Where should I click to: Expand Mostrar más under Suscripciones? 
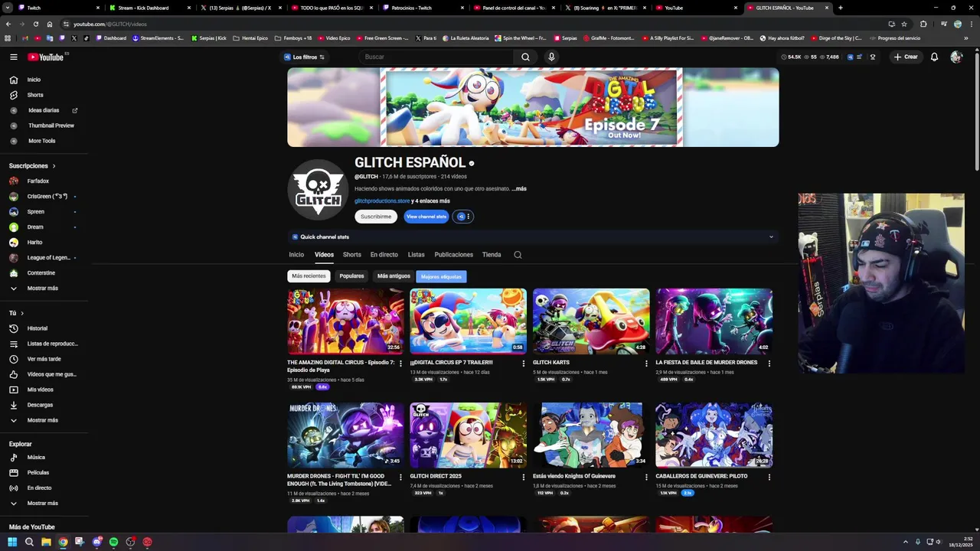(x=44, y=289)
